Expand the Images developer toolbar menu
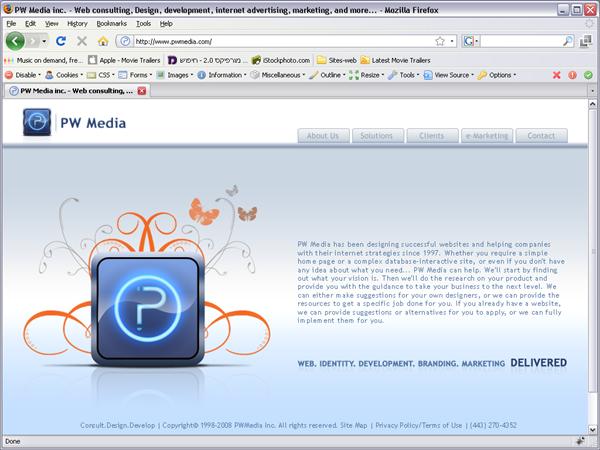This screenshot has height=450, width=600. pos(174,75)
